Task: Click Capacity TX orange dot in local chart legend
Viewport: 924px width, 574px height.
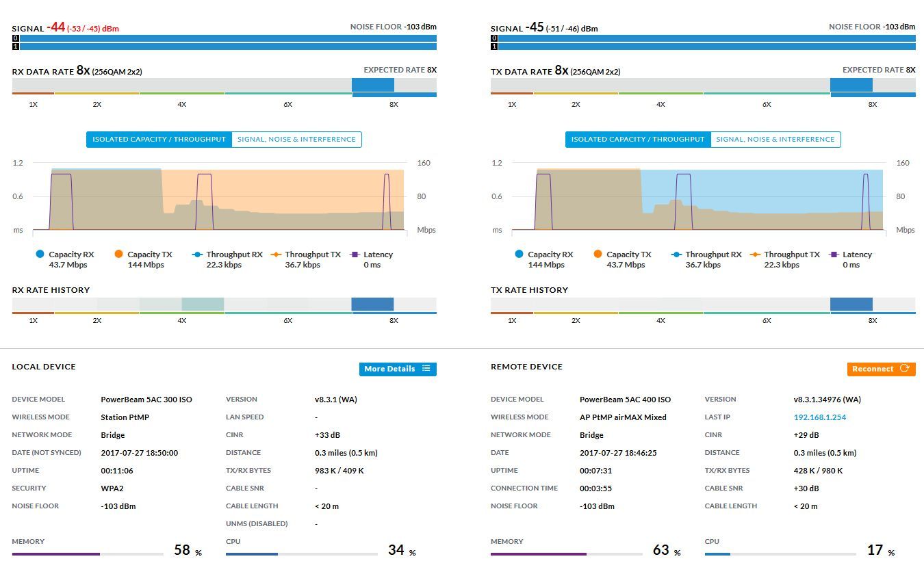Action: coord(118,255)
